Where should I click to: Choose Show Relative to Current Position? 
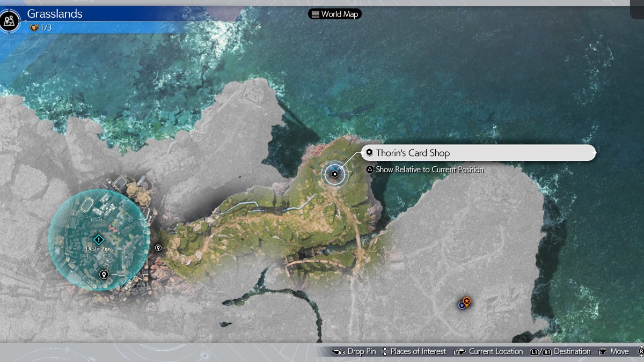point(429,169)
